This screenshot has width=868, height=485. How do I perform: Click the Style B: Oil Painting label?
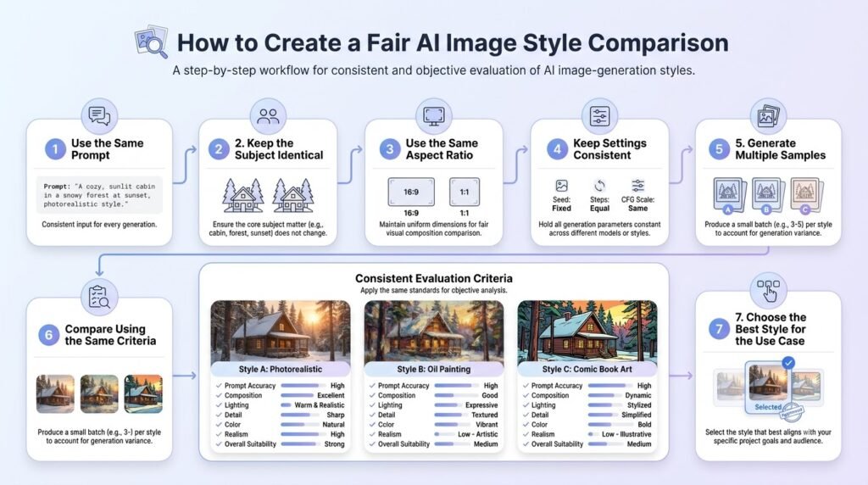coord(434,370)
